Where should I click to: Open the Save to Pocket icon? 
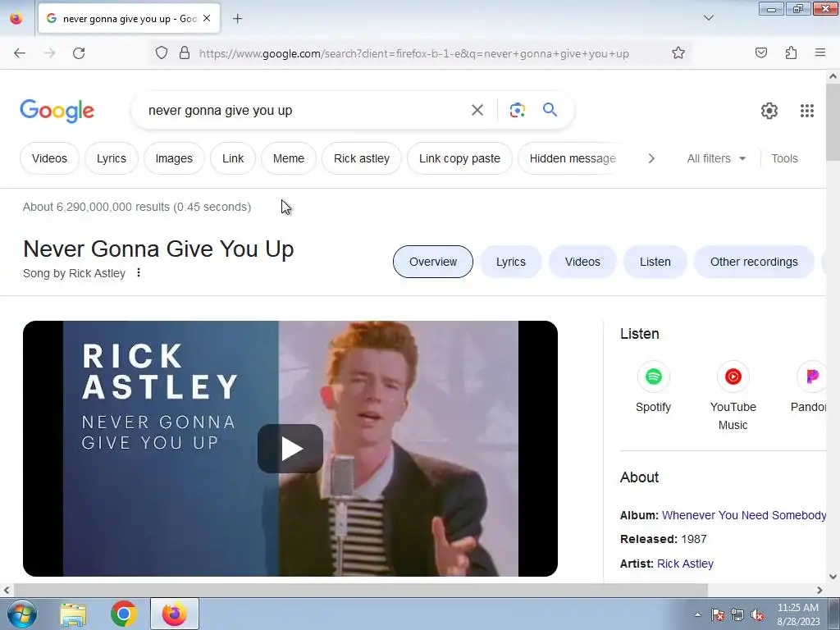tap(760, 52)
